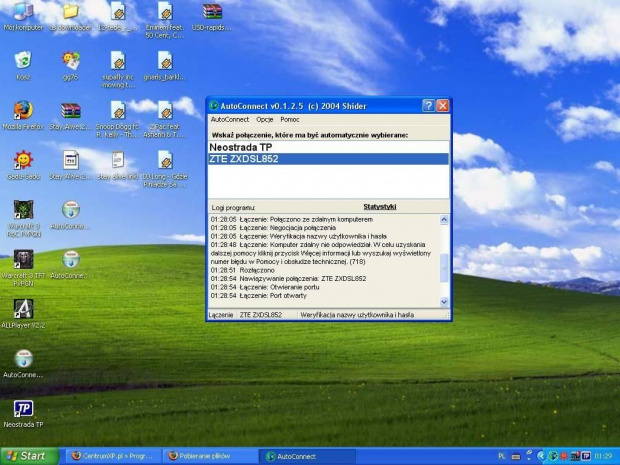The width and height of the screenshot is (620, 465).
Task: Click the Statystyki link
Action: tap(380, 207)
